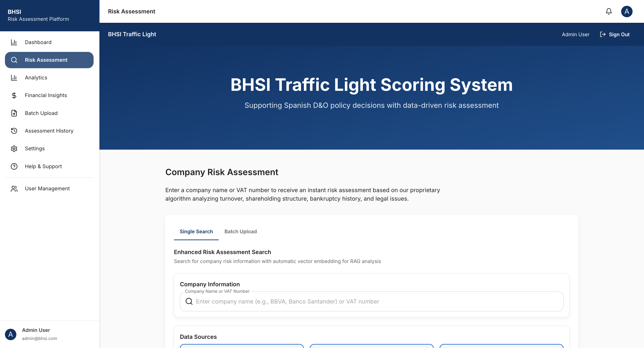Click the Analytics chart icon in sidebar

click(x=14, y=78)
